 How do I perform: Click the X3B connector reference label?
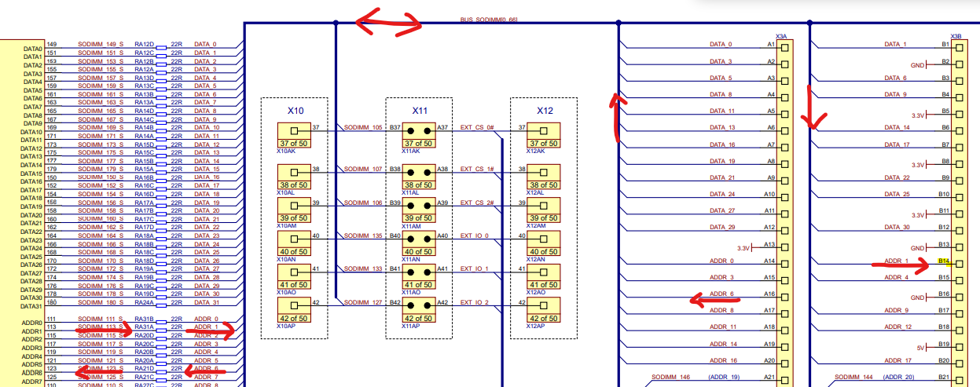click(956, 36)
